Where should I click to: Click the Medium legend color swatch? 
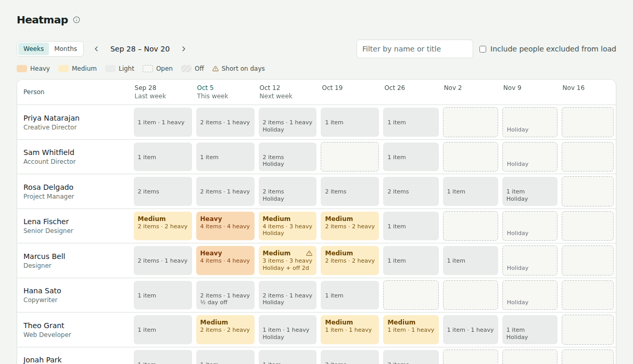pyautogui.click(x=64, y=69)
